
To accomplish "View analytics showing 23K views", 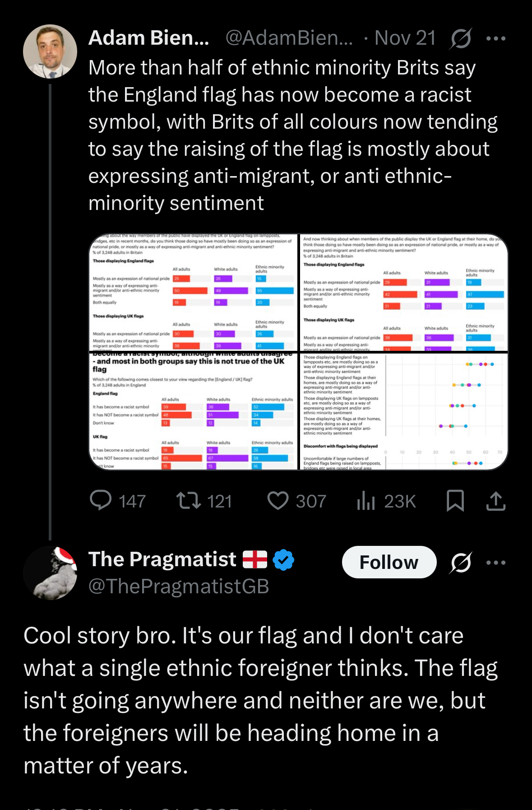I will (366, 500).
